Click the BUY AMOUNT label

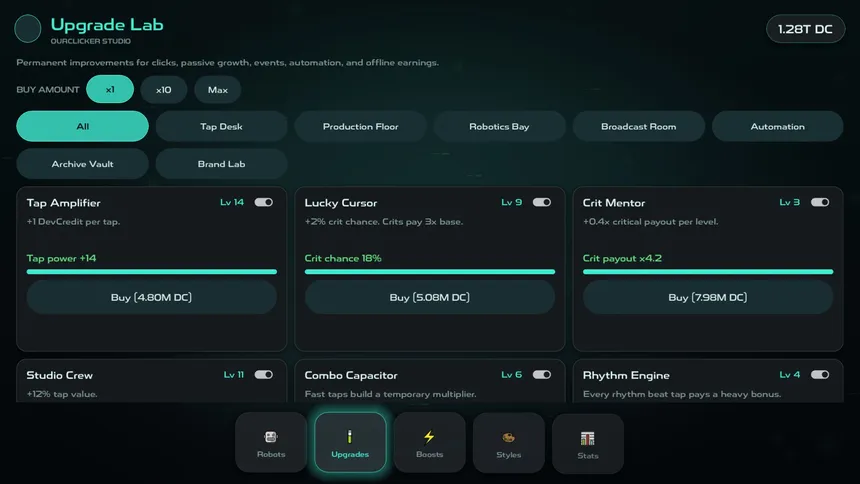click(x=48, y=89)
